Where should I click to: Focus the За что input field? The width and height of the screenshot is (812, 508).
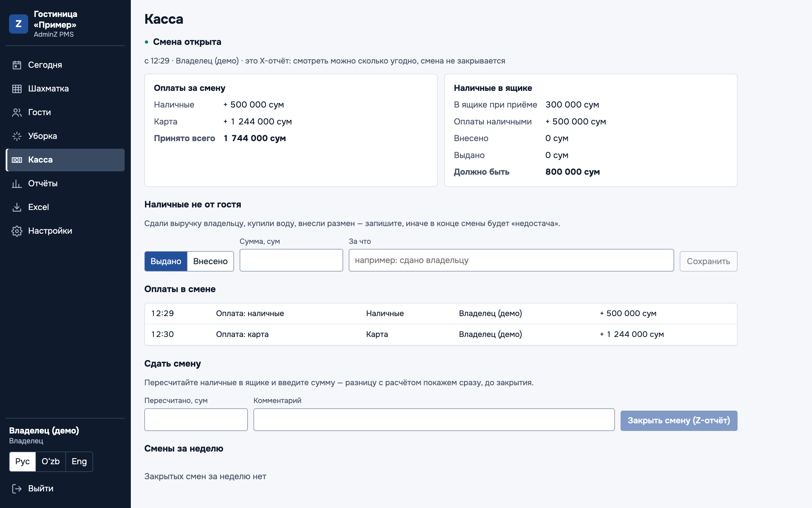coord(511,260)
